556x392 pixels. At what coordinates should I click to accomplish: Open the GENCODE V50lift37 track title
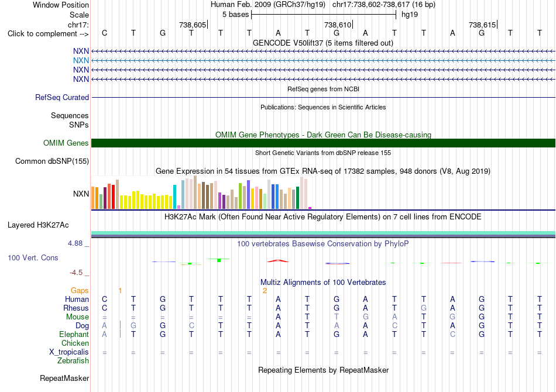323,43
